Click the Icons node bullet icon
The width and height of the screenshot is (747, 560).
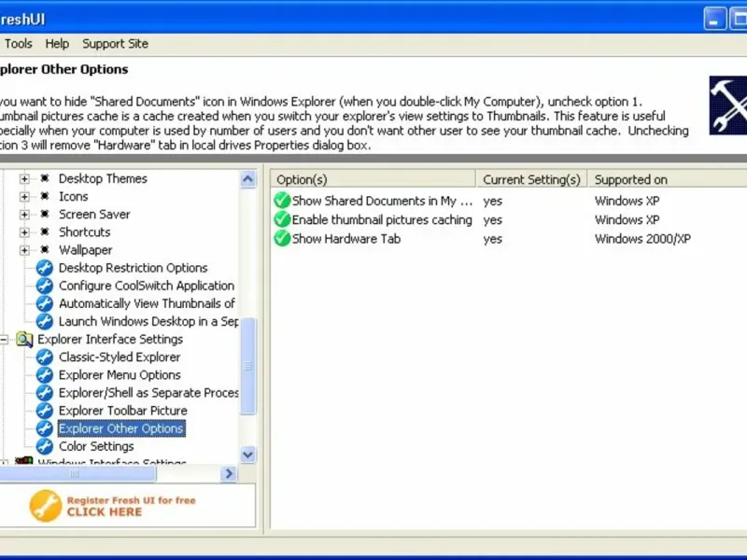point(45,196)
